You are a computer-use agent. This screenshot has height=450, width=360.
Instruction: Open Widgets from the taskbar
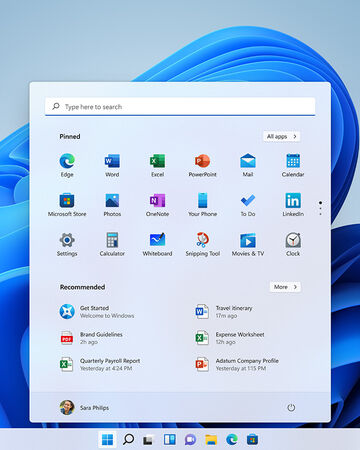[x=170, y=440]
